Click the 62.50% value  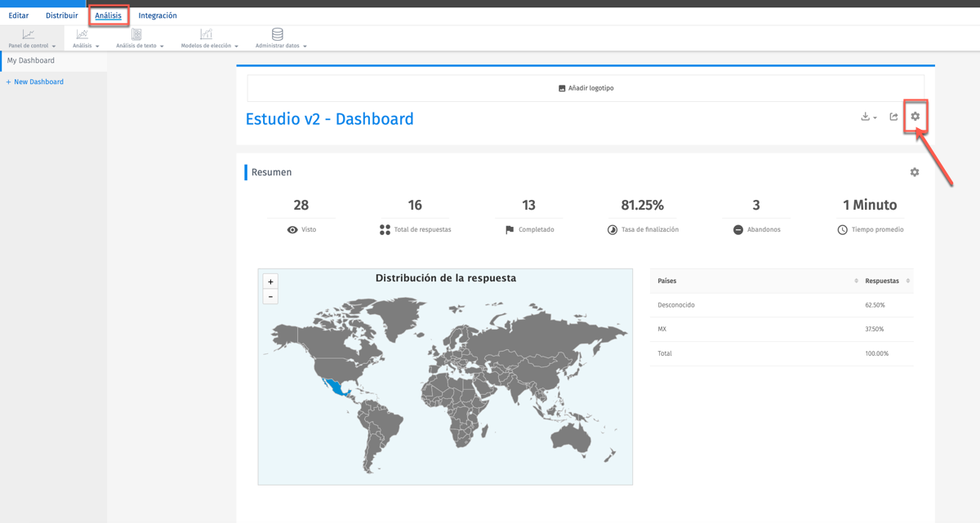(875, 305)
